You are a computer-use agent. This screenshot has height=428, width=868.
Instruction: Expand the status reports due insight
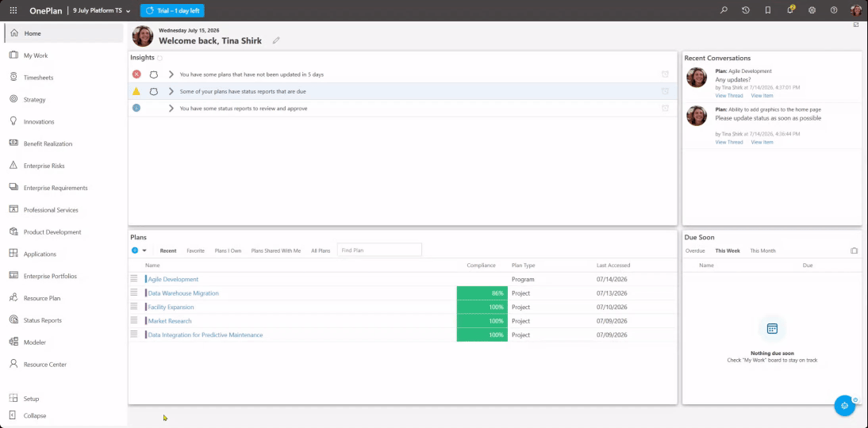pyautogui.click(x=171, y=91)
